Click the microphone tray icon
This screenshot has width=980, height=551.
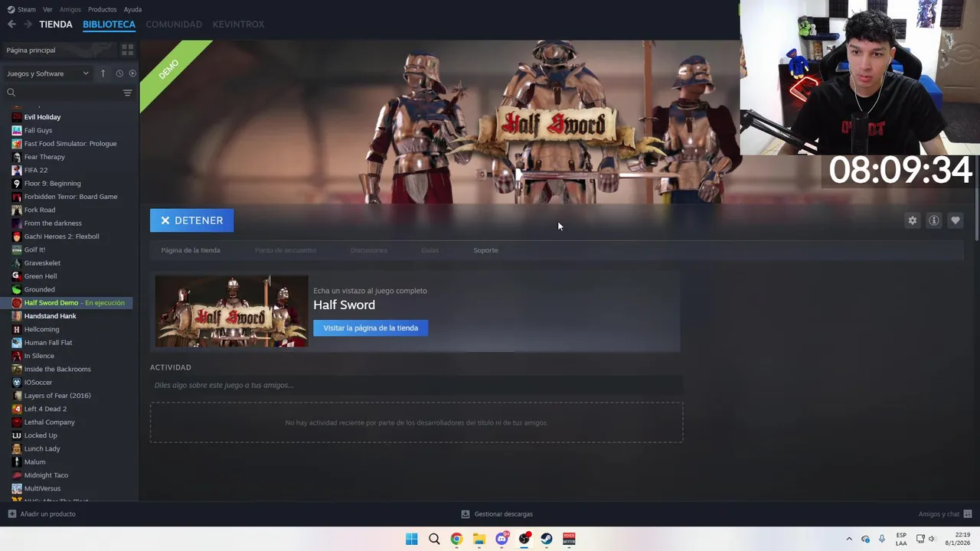pos(882,539)
